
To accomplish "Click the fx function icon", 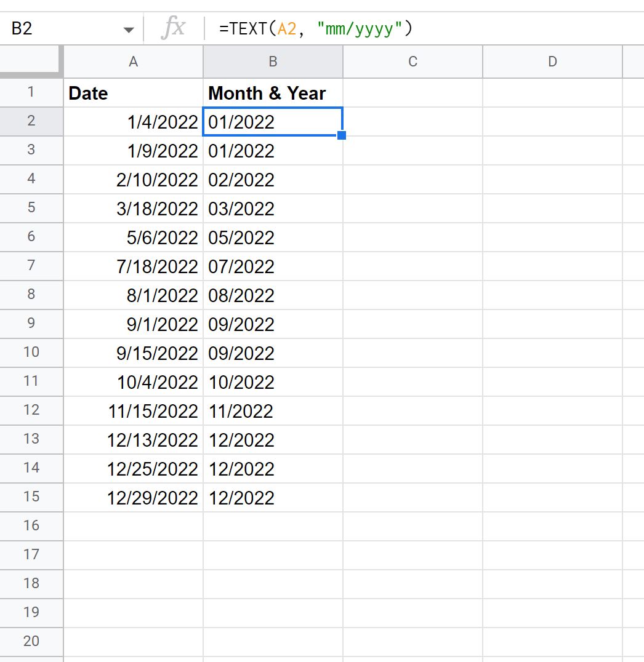I will (174, 28).
